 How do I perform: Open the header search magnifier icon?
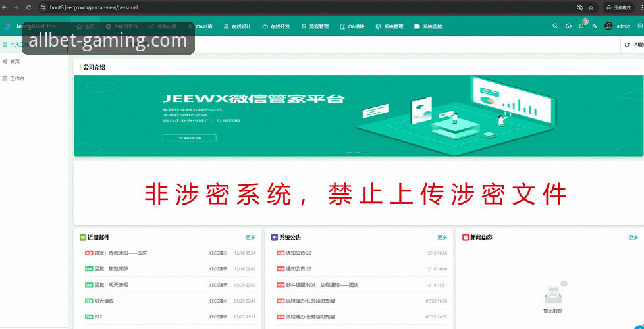click(x=555, y=26)
